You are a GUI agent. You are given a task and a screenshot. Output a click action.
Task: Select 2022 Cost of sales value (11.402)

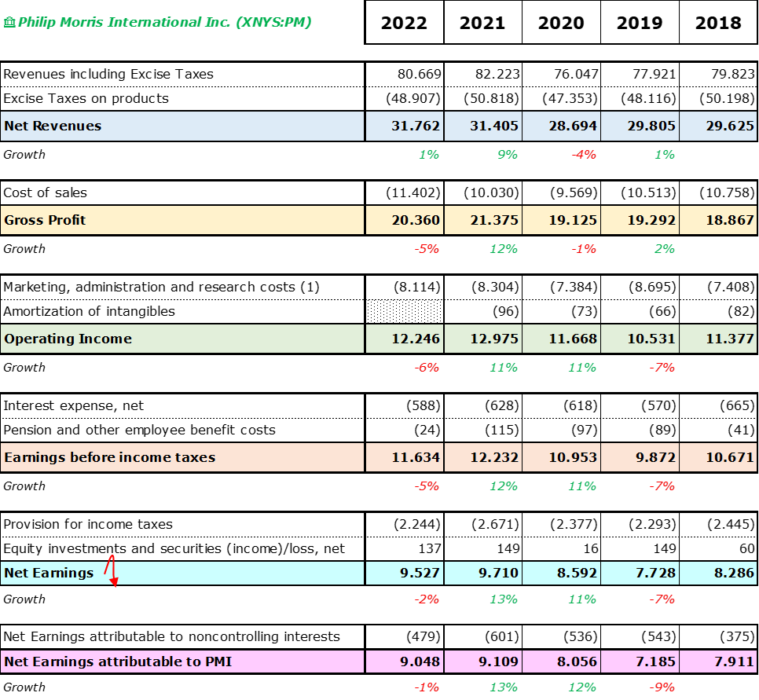click(413, 192)
